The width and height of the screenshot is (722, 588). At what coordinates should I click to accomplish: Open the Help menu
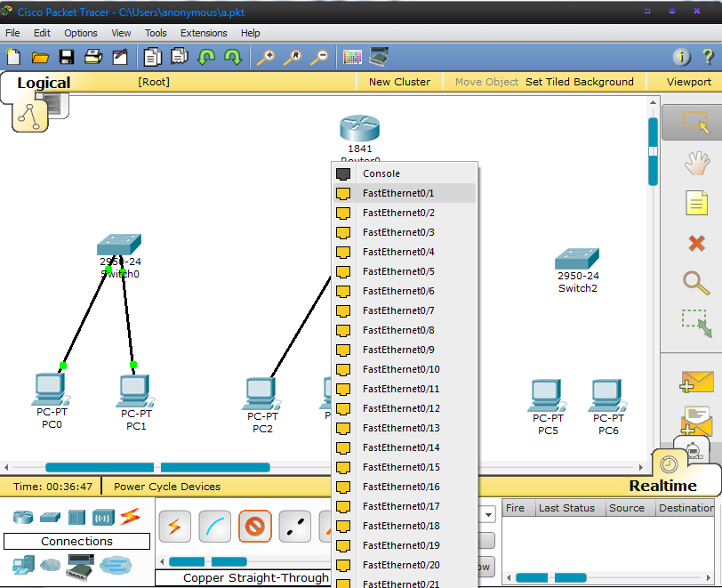[251, 33]
